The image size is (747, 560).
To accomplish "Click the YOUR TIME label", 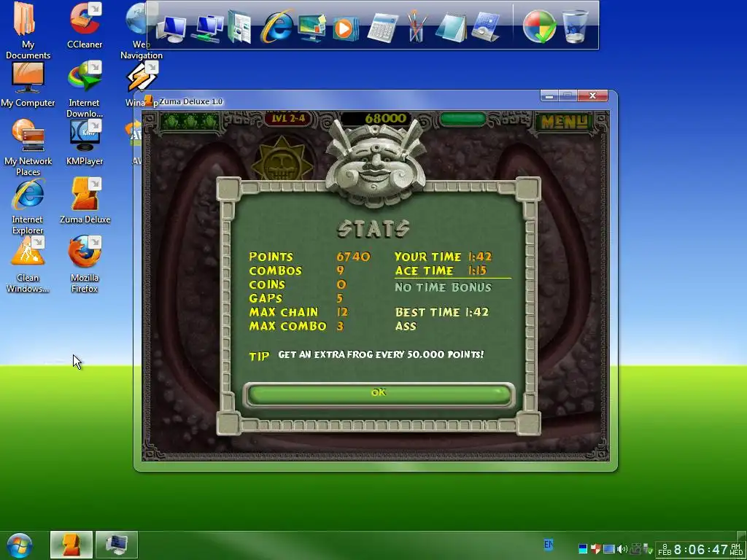I will coord(427,257).
